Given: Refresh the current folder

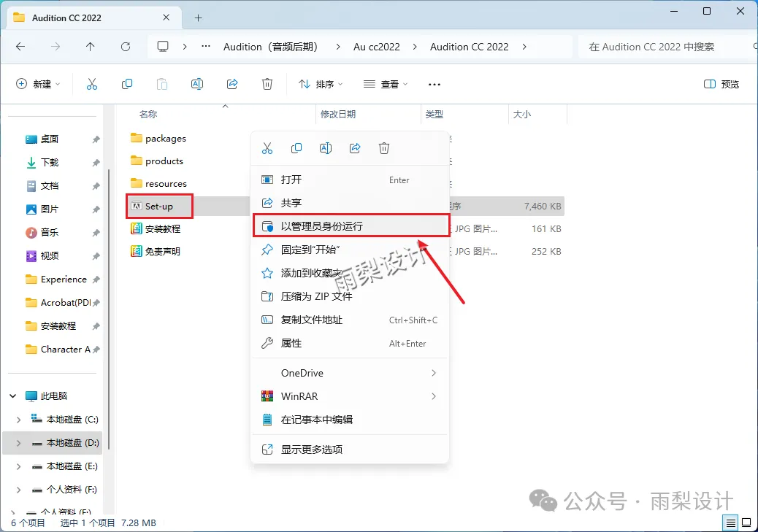Looking at the screenshot, I should coord(125,47).
